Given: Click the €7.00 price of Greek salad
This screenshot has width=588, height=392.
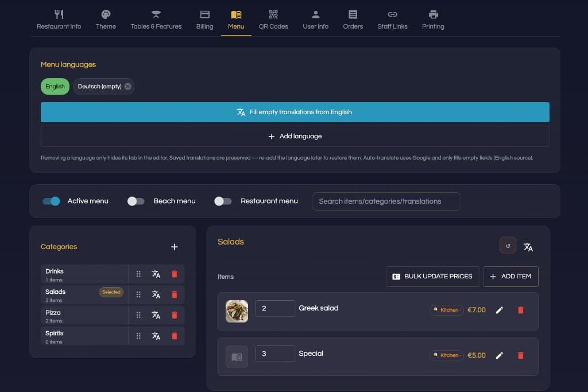Looking at the screenshot, I should click(477, 311).
